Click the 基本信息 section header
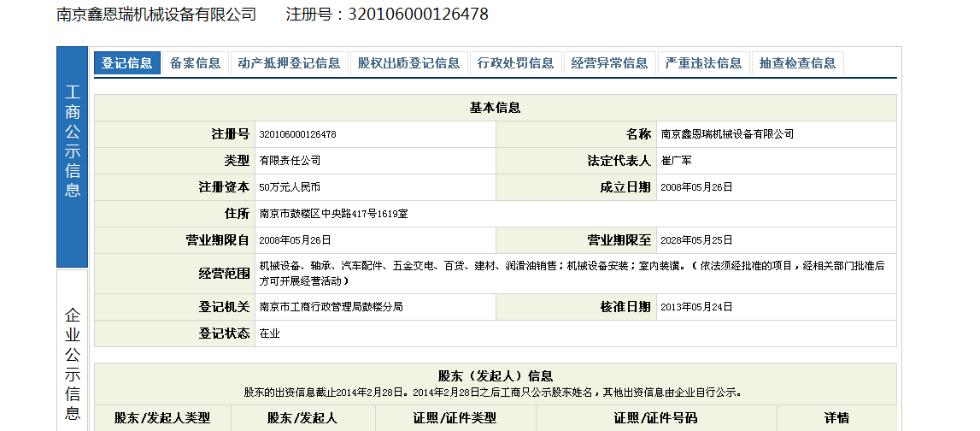 (495, 108)
